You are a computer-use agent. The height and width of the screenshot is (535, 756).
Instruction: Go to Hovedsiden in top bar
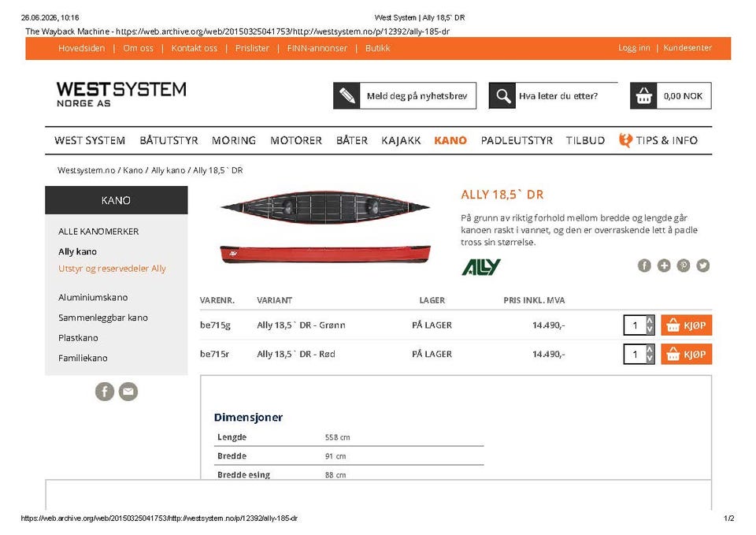[x=81, y=48]
